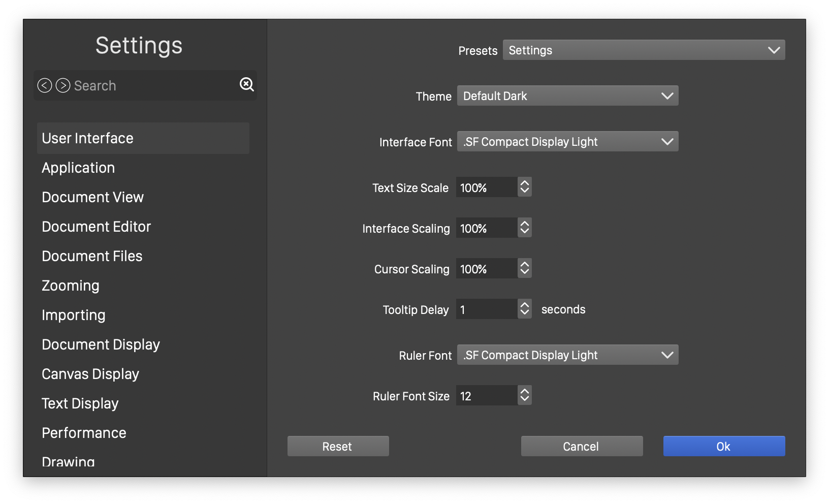Click the Text Size Scale stepper arrows
The image size is (829, 504).
point(525,187)
